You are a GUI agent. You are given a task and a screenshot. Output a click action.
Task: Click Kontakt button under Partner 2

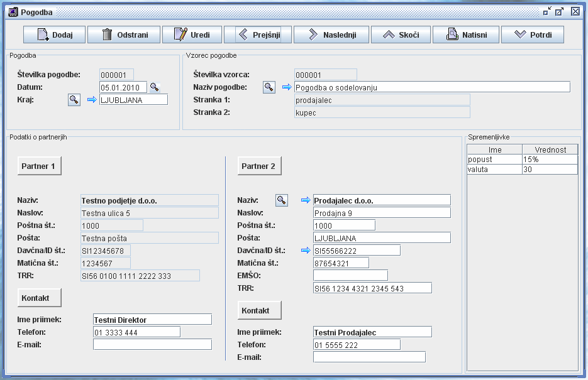(x=259, y=310)
